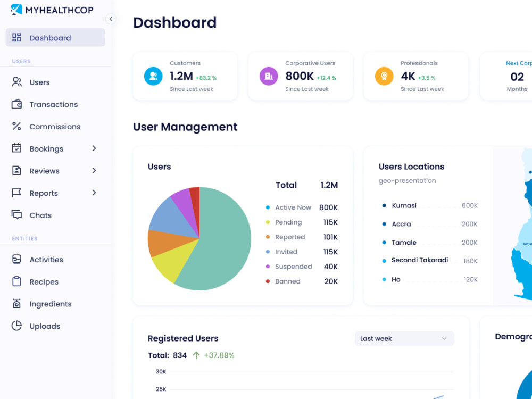Click the 02 Months value card
This screenshot has width=532, height=399.
[506, 76]
